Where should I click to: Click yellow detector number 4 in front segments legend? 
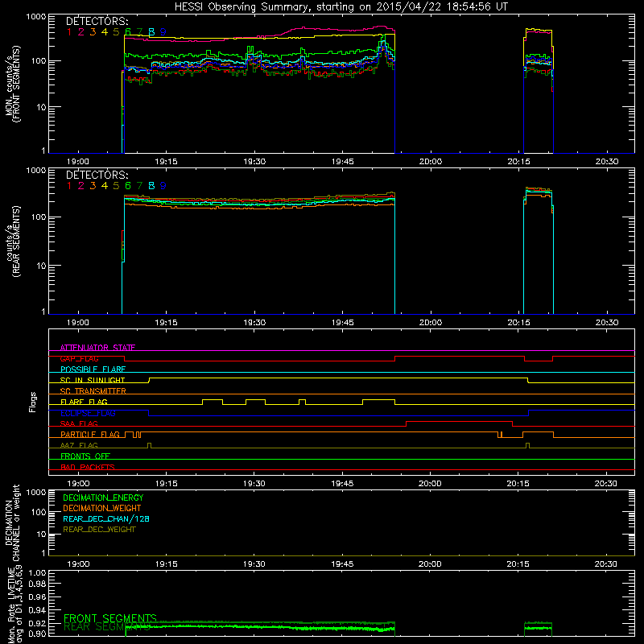(105, 32)
